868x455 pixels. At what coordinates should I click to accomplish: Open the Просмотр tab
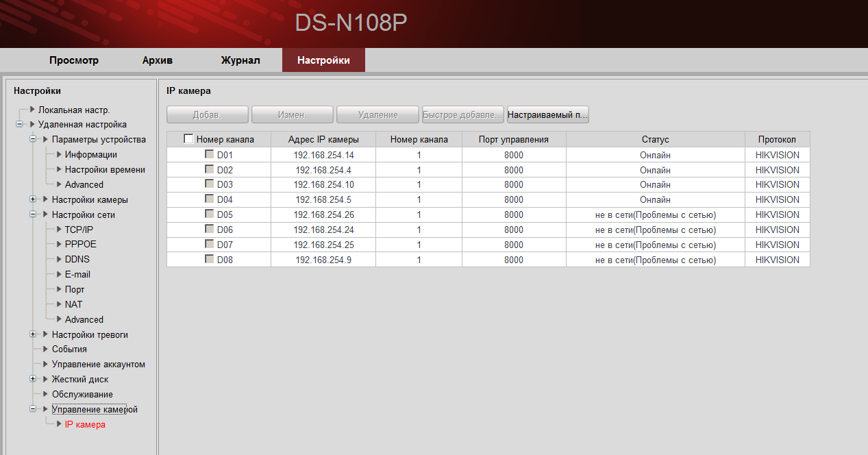coord(74,60)
